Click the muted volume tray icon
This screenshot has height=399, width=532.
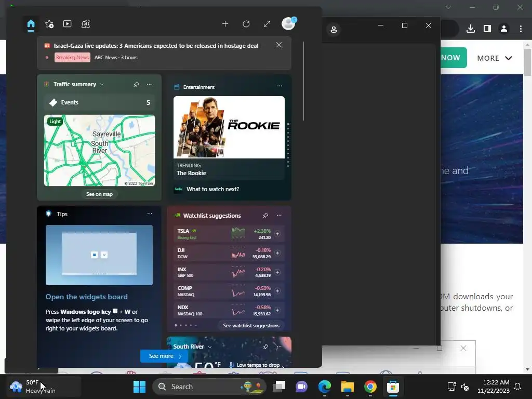[x=465, y=387]
